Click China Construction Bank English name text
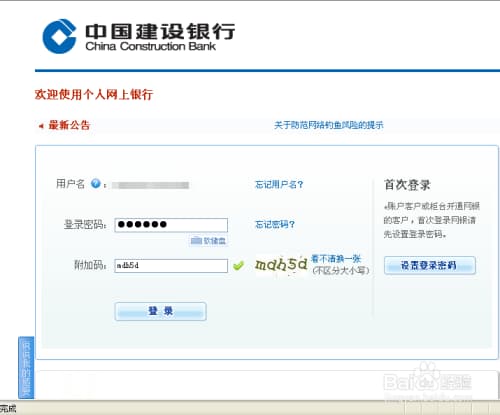 tap(151, 46)
